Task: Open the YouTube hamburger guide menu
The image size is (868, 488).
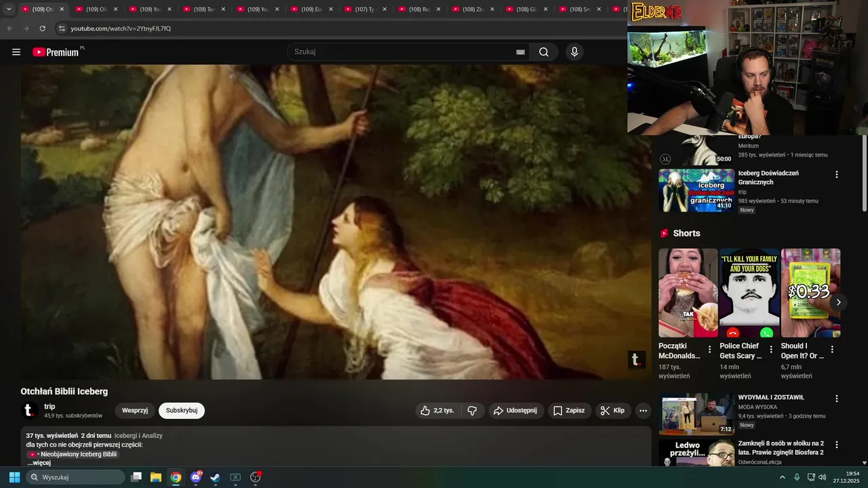Action: coord(16,52)
